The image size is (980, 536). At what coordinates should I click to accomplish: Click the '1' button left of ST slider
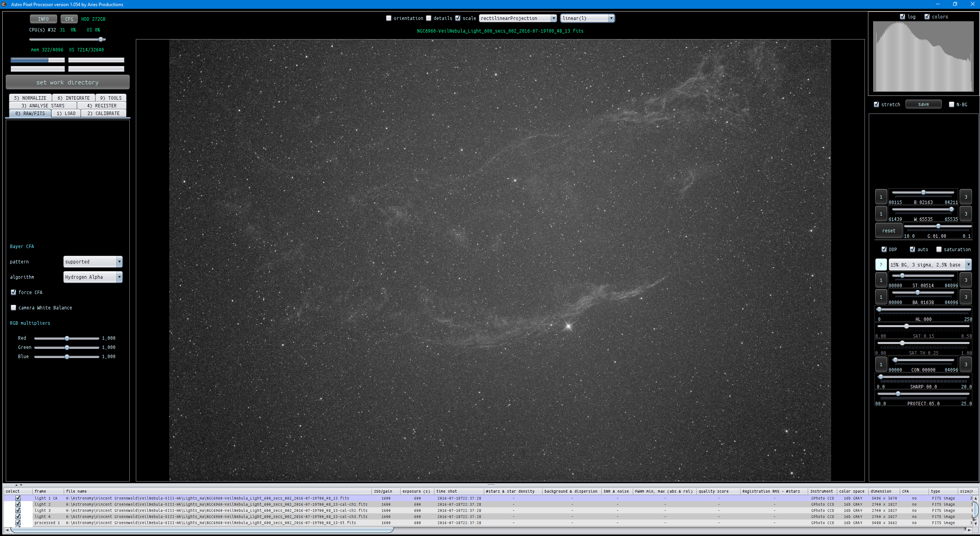tap(881, 280)
